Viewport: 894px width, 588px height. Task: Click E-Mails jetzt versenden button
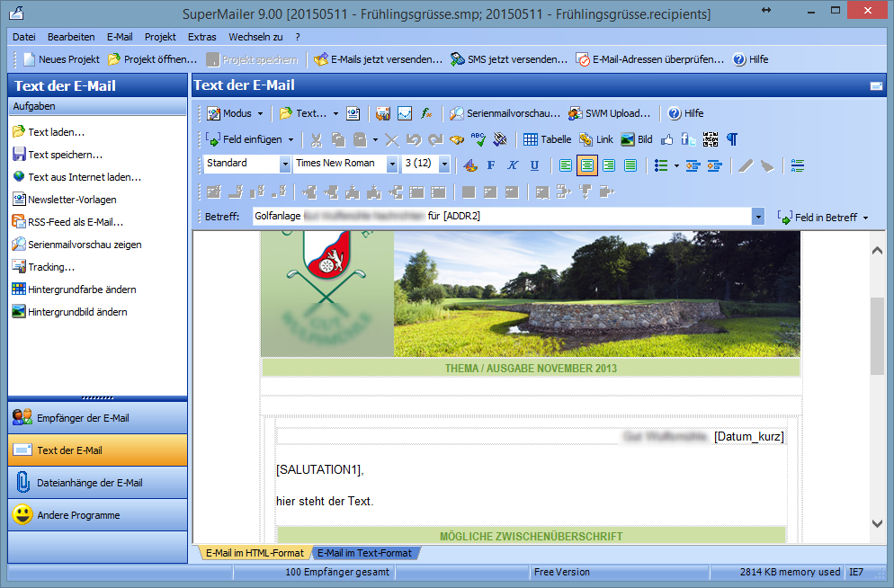pyautogui.click(x=378, y=59)
